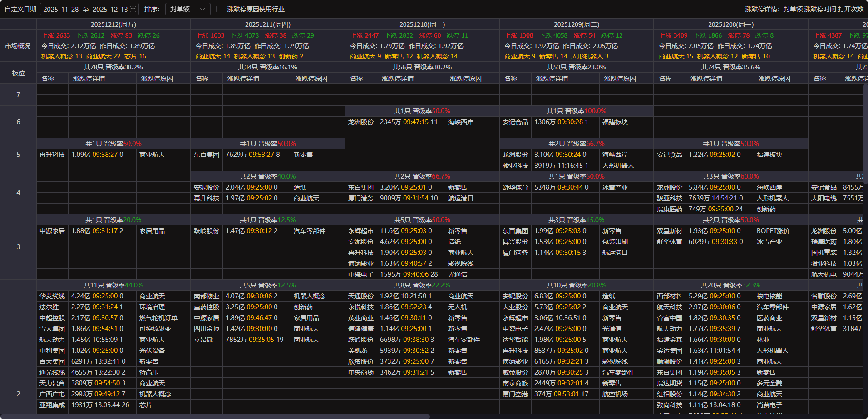Click the 板位 row header cell
The width and height of the screenshot is (868, 419).
pyautogui.click(x=18, y=73)
